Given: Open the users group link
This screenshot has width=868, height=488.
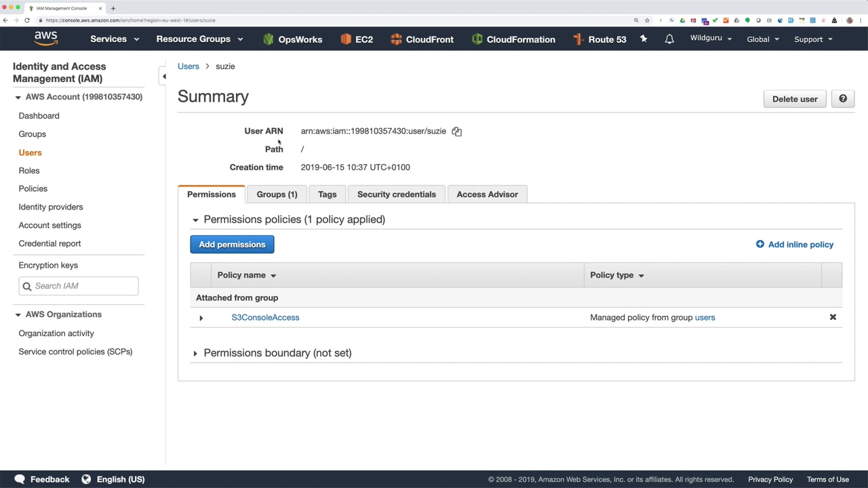Looking at the screenshot, I should point(705,317).
